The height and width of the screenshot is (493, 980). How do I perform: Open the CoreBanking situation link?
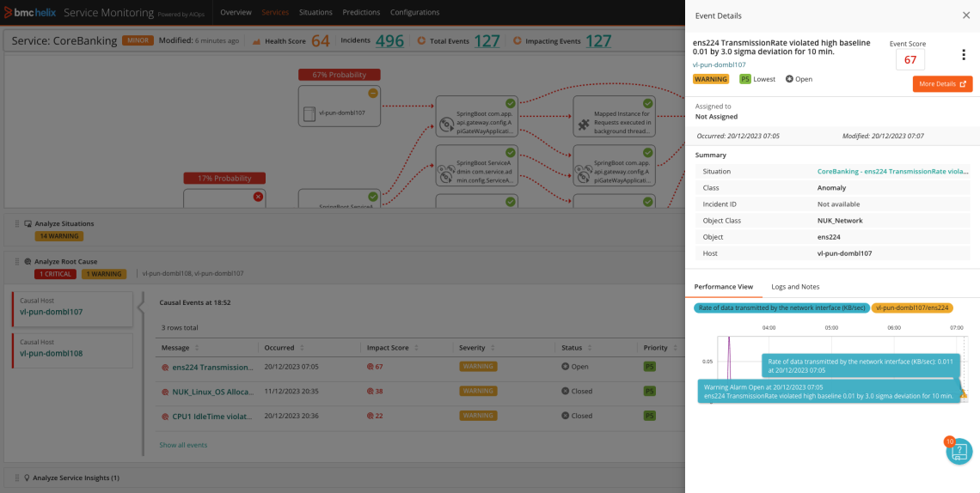tap(892, 172)
